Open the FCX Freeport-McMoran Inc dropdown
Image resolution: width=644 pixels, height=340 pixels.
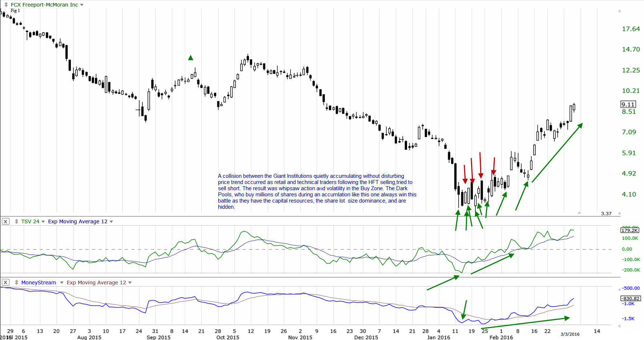[82, 5]
